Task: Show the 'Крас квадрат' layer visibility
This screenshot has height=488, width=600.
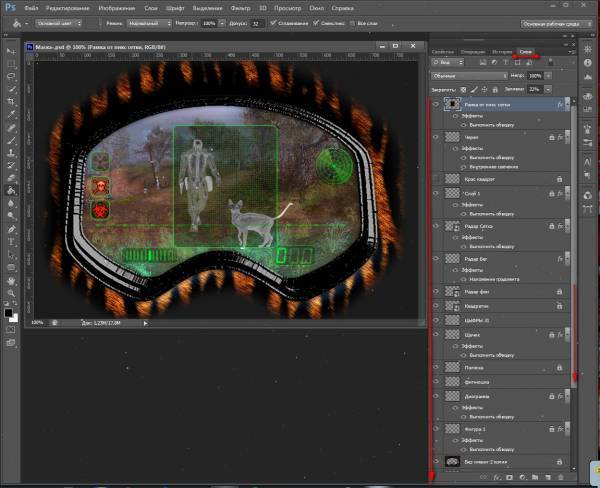Action: pyautogui.click(x=436, y=178)
